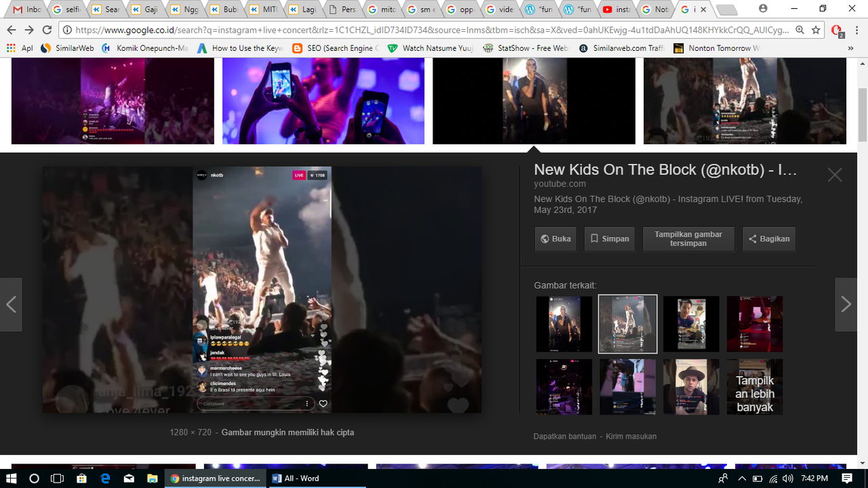Open the StatShow - Free Web bookmark
This screenshot has width=868, height=488.
coord(526,48)
